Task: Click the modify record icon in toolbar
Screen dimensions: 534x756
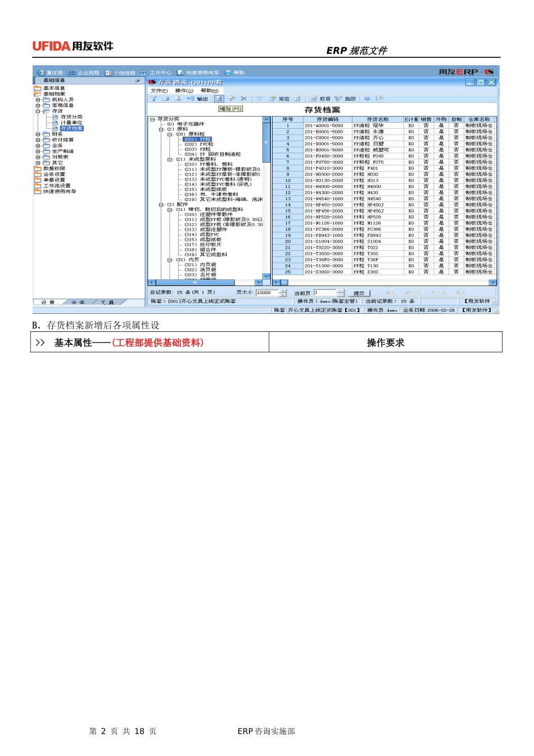Action: click(x=231, y=98)
